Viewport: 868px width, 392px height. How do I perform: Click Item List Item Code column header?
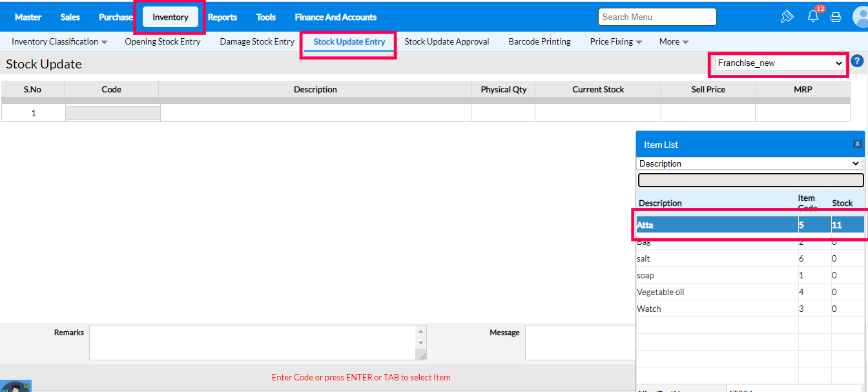[x=807, y=202]
